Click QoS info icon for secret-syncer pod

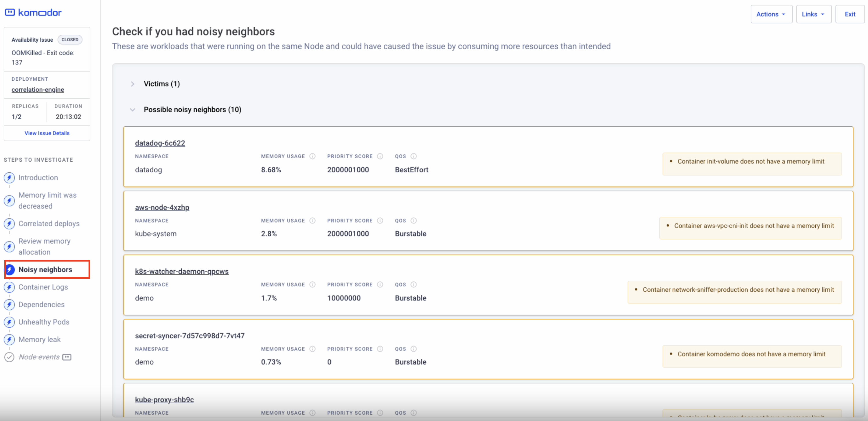click(x=414, y=349)
